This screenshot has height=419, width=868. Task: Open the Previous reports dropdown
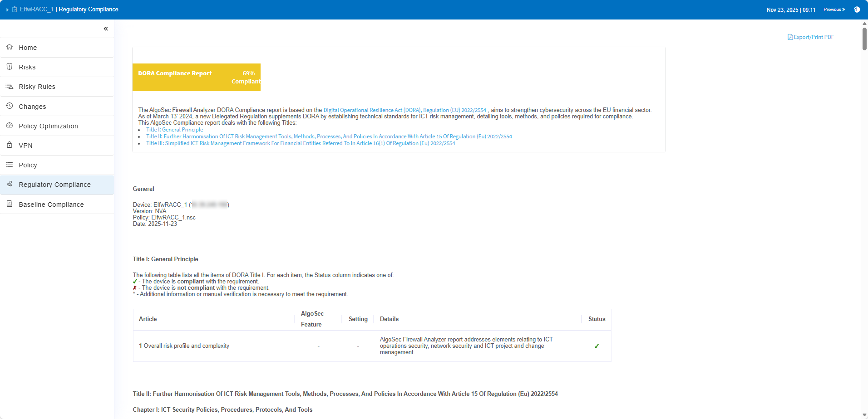pos(834,10)
